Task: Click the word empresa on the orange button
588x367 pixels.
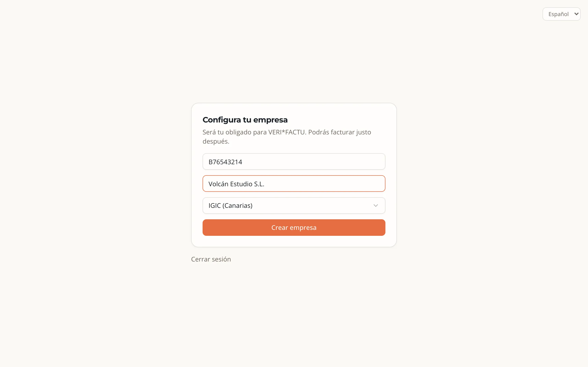Action: [x=303, y=228]
